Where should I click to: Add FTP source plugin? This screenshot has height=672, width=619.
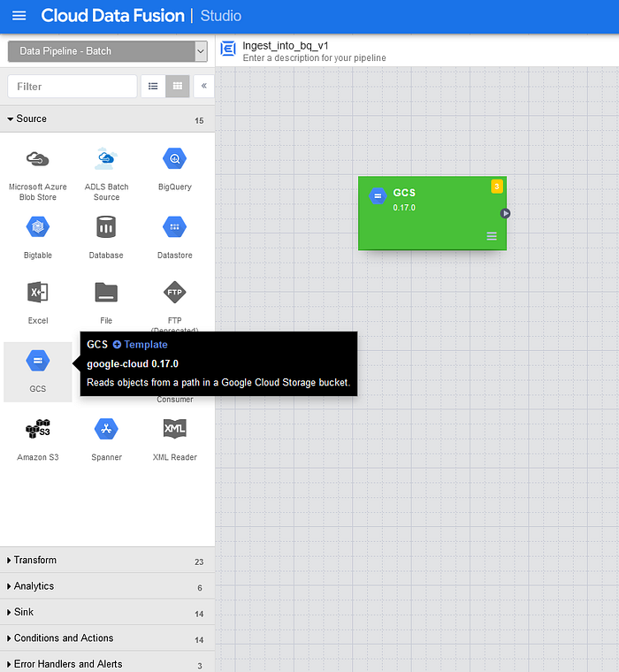174,302
